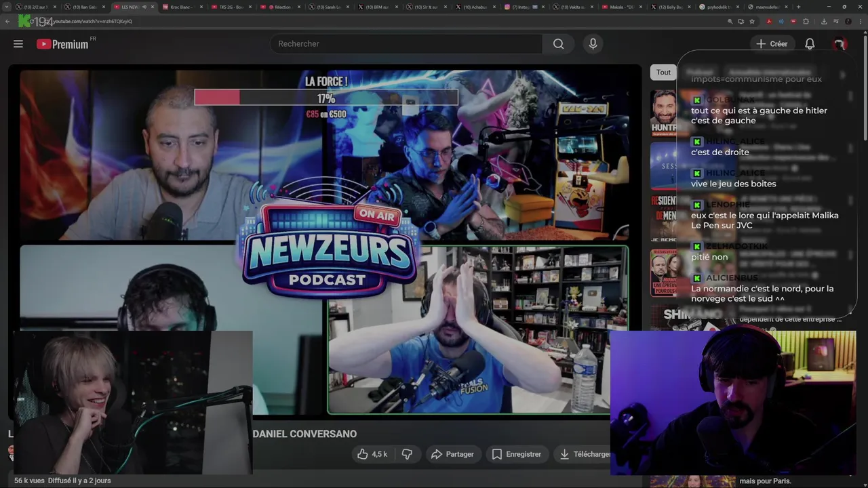Screen dimensions: 868x488
Task: Show more filter chips with right arrow
Action: point(843,75)
